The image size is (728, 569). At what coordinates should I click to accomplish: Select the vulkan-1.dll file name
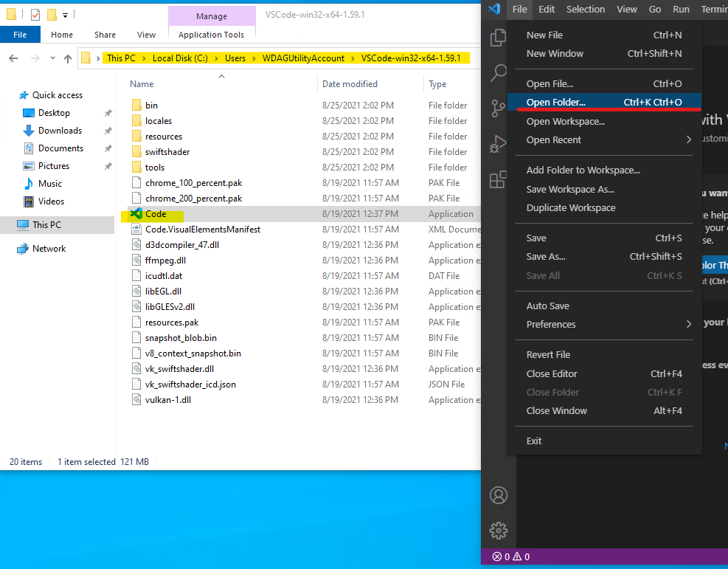click(168, 399)
